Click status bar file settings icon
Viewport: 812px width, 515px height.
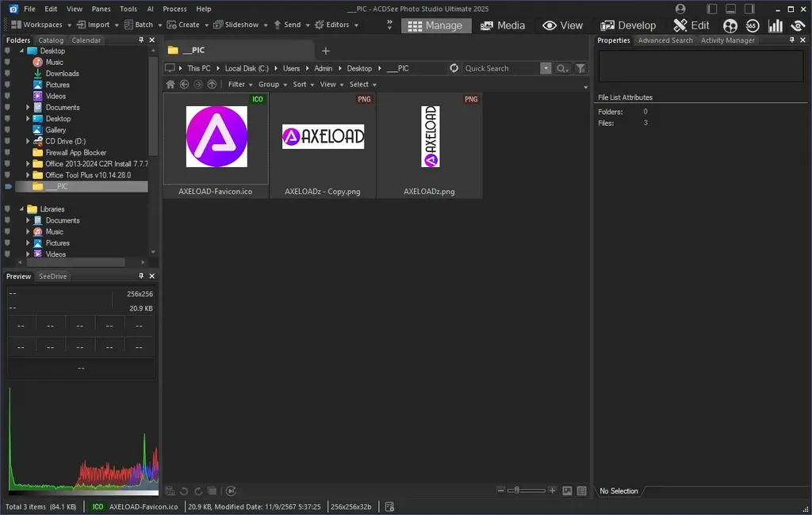coord(390,507)
